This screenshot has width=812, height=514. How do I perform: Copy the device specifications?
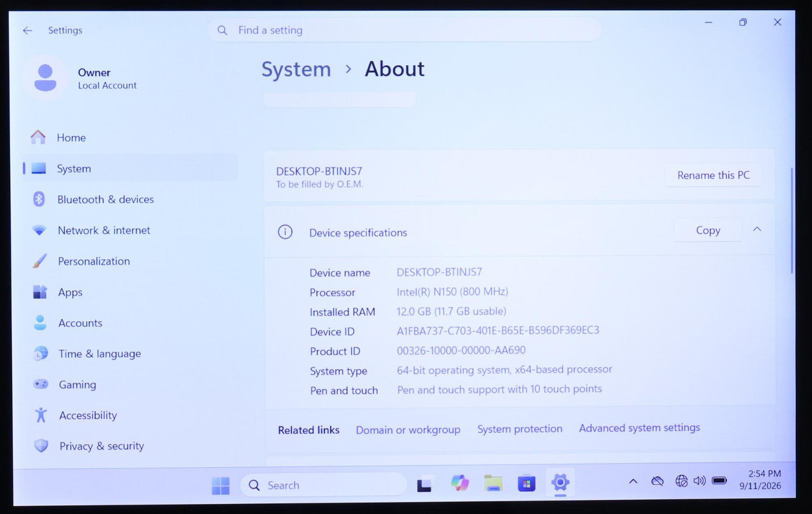click(x=707, y=230)
